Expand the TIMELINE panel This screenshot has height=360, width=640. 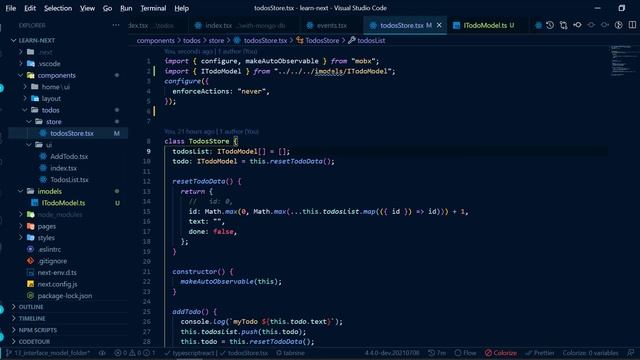32,318
